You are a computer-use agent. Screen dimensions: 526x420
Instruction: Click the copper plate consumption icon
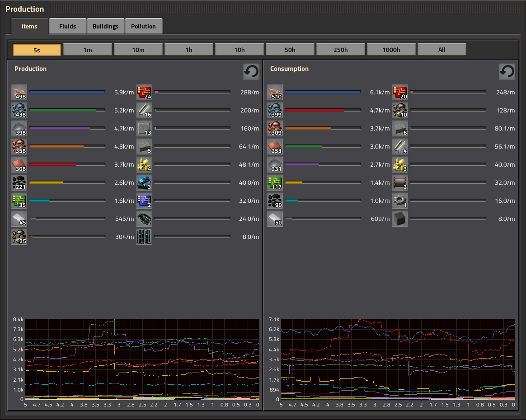point(275,146)
